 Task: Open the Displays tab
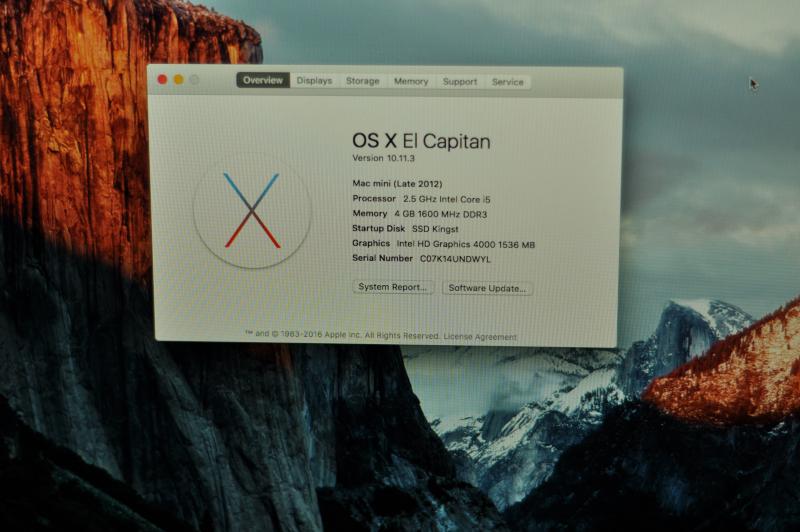(314, 81)
